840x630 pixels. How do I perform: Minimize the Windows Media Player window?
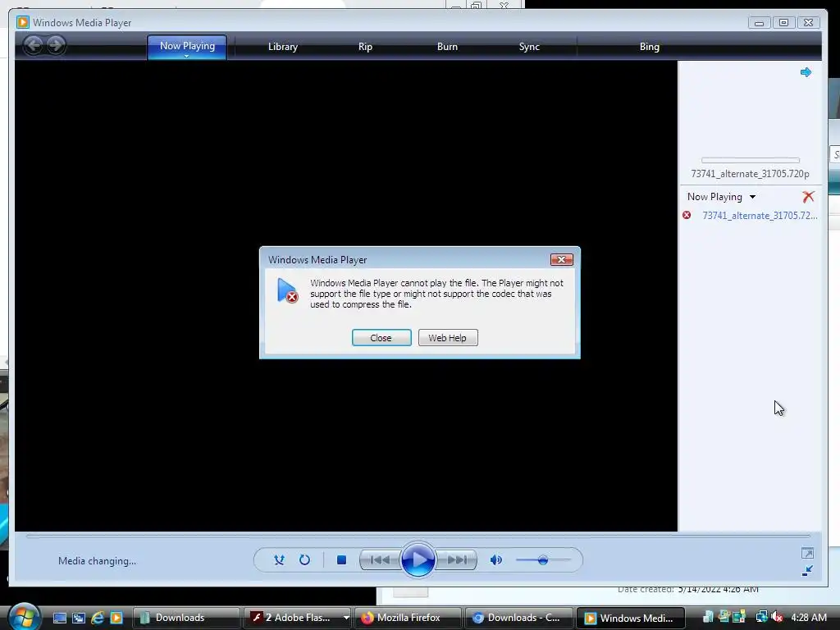point(759,22)
